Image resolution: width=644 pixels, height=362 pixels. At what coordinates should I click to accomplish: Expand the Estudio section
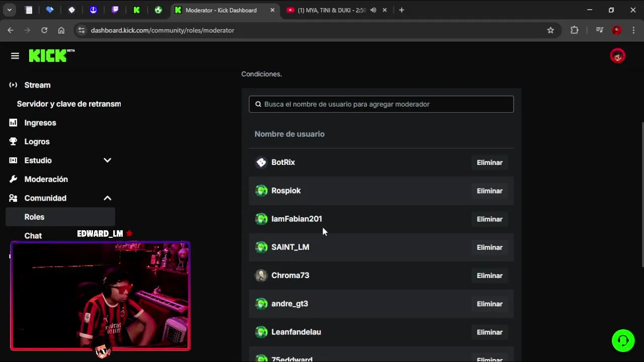point(107,160)
